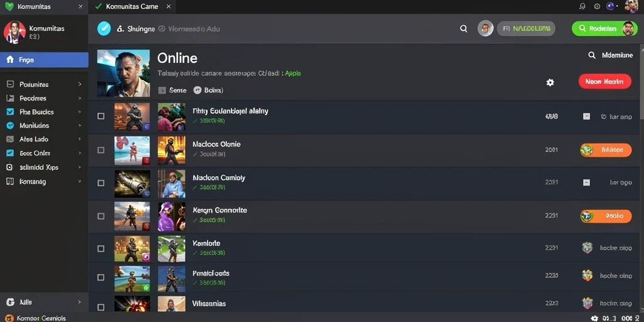This screenshot has width=644, height=322.
Task: Toggle checkbox for Pmalciouts row
Action: tap(101, 277)
